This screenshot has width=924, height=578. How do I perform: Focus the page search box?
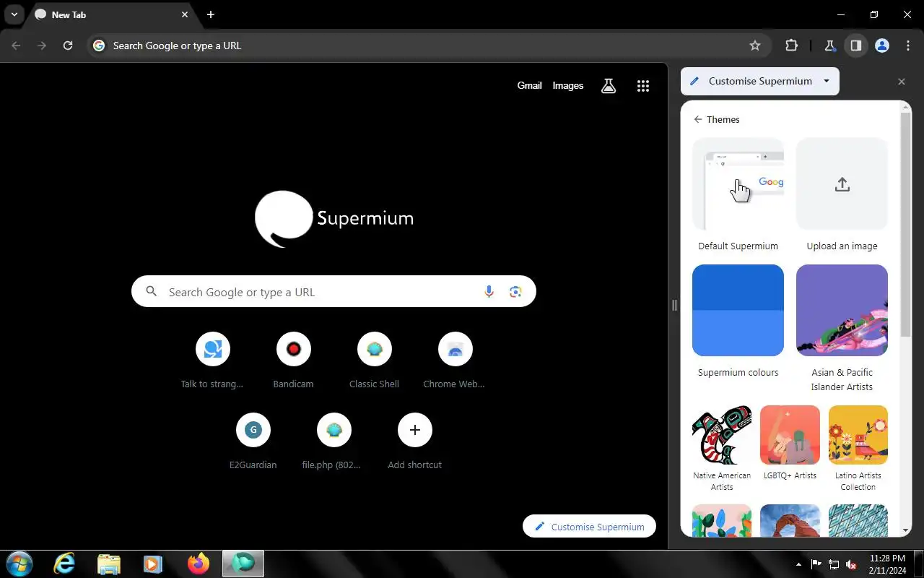tap(334, 292)
